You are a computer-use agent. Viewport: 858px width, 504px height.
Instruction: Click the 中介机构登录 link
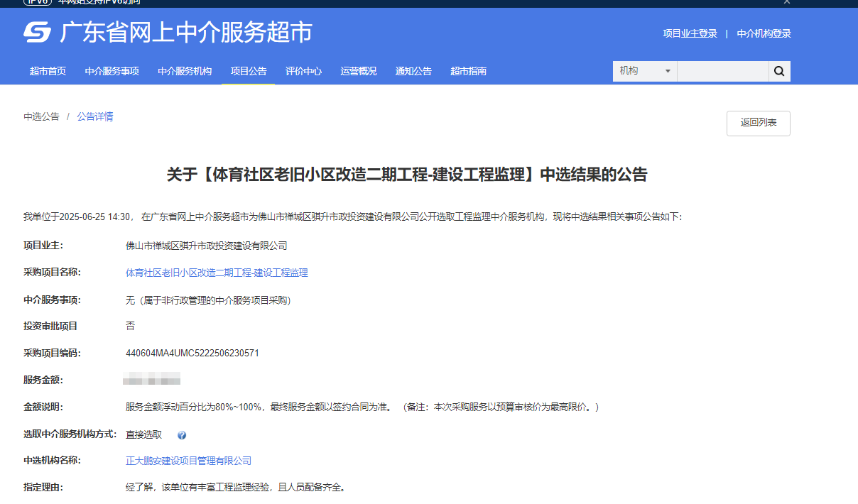click(764, 33)
